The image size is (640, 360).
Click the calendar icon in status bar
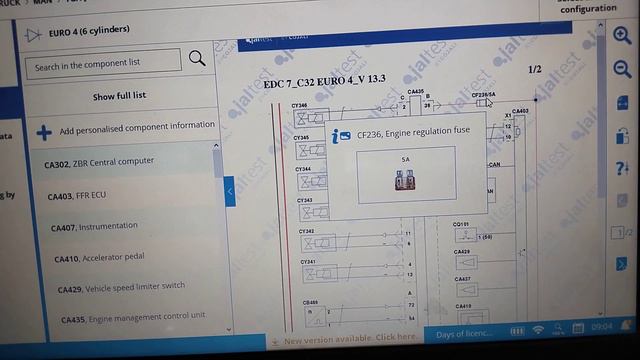pos(578,328)
